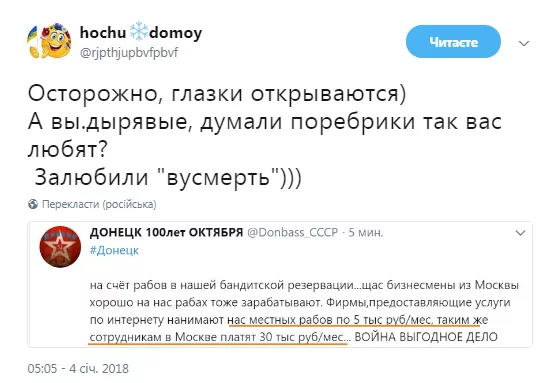Click the 05:05 - 4 січ. 2018 timestamp

[78, 369]
